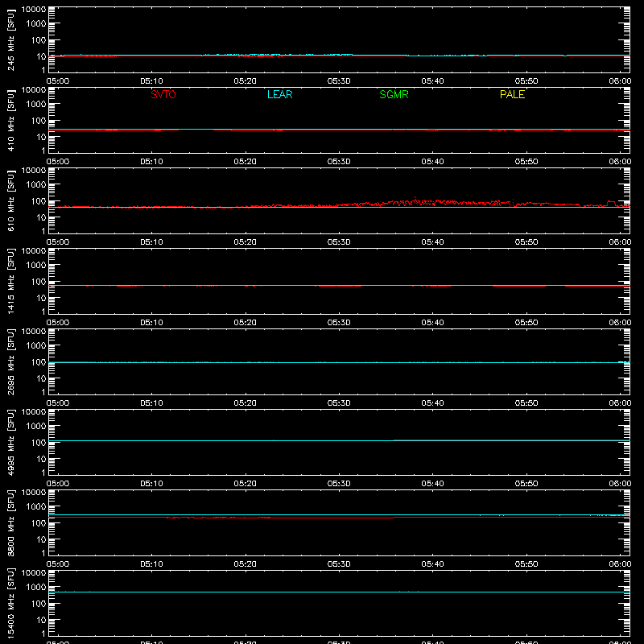Screen dimensions: 644x644
Task: Click the 05:40 tick under the 610 MHz panel
Action: pos(432,242)
